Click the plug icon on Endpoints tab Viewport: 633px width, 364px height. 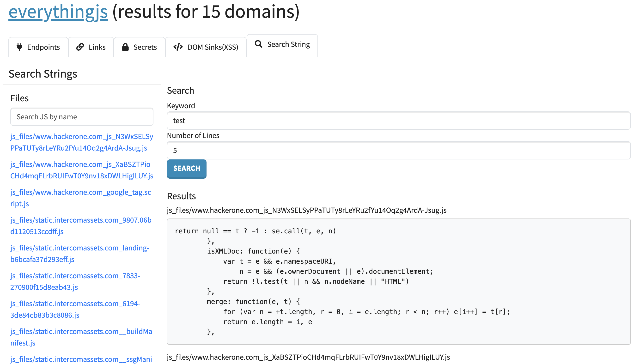19,47
